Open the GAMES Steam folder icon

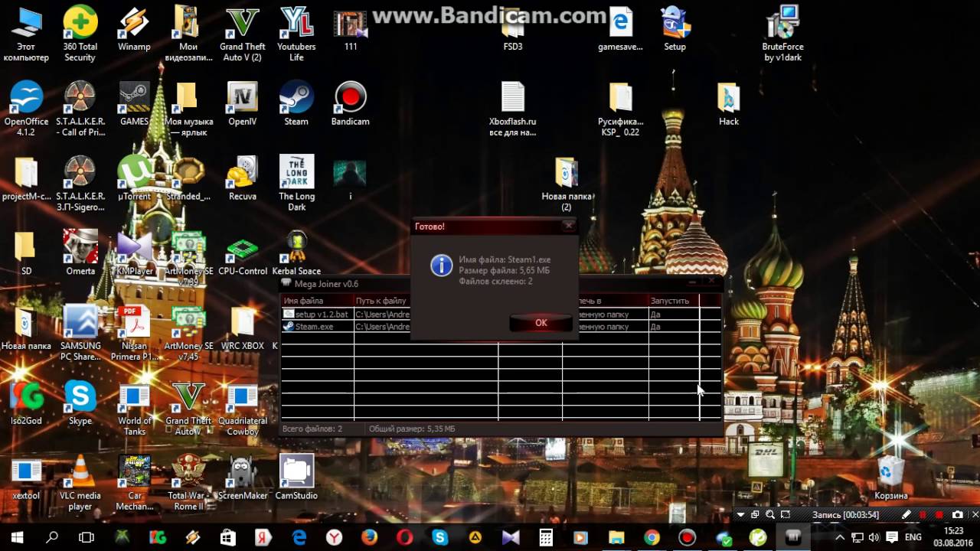tap(134, 104)
